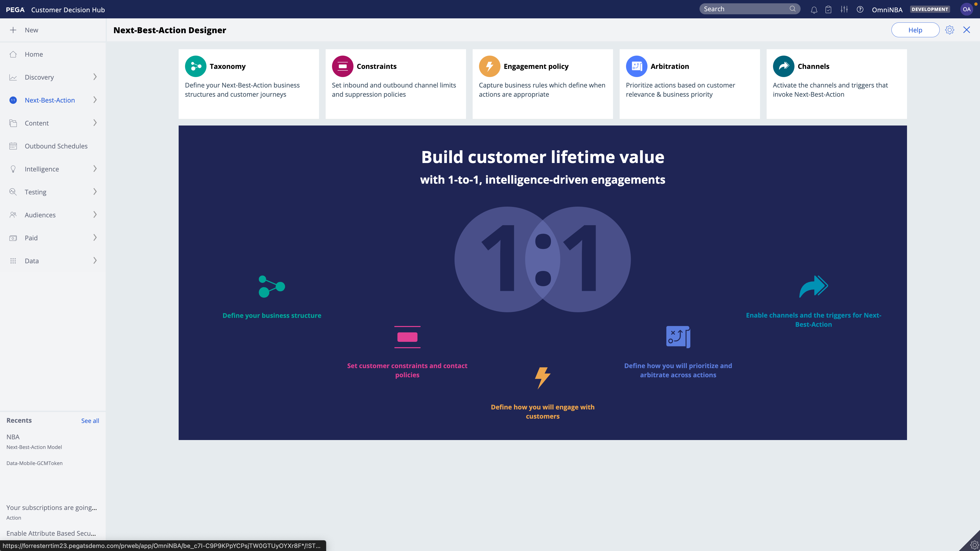Expand the Discovery menu chevron

95,77
